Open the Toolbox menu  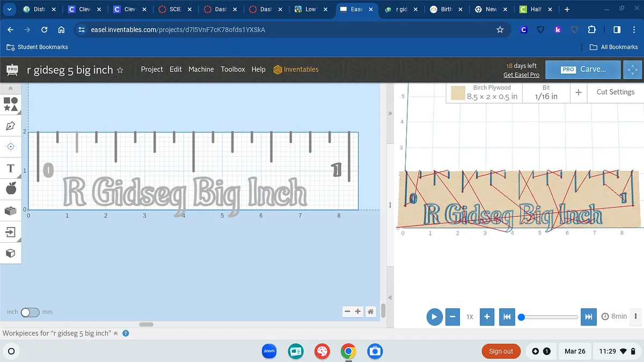click(232, 69)
